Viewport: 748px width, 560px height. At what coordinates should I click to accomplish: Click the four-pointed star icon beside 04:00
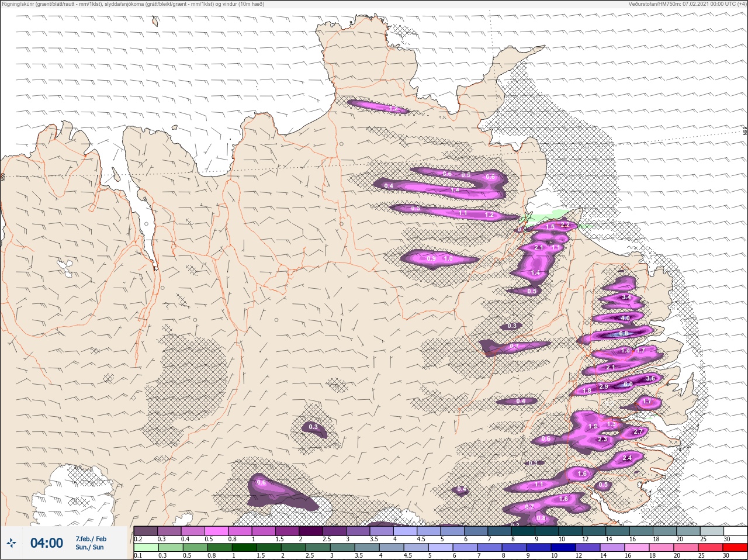coord(11,543)
